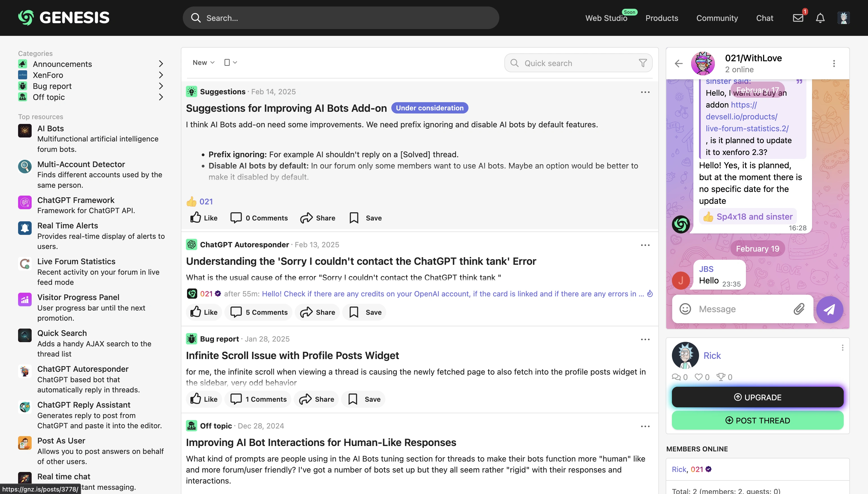Attach a file with the paperclip icon
The height and width of the screenshot is (494, 868).
point(799,309)
